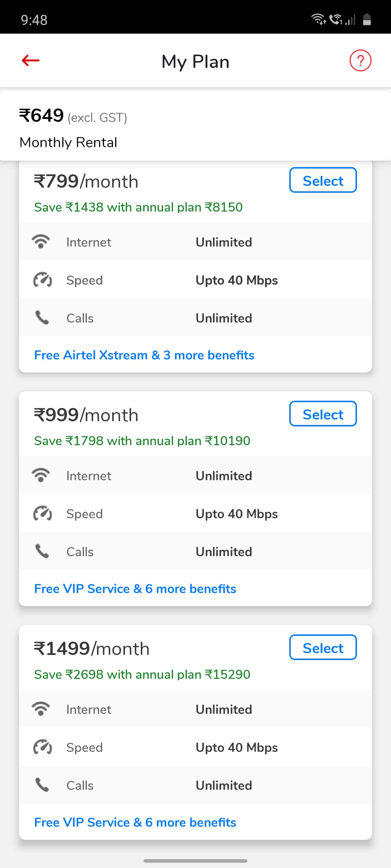Select the ₹1499/month plan
Viewport: 391px width, 868px height.
(323, 647)
